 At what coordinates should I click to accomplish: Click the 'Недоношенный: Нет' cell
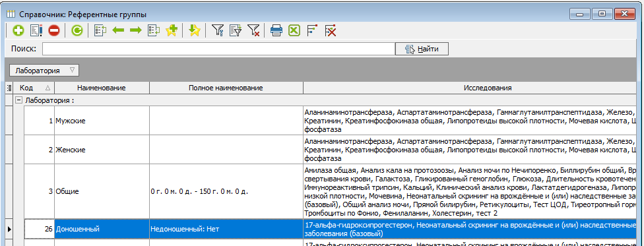(226, 229)
